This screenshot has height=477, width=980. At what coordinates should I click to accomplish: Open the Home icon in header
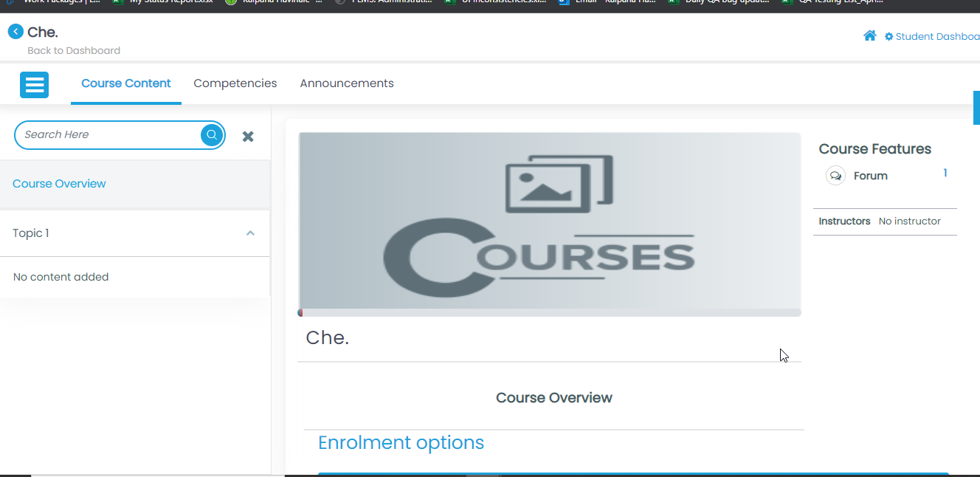point(870,36)
